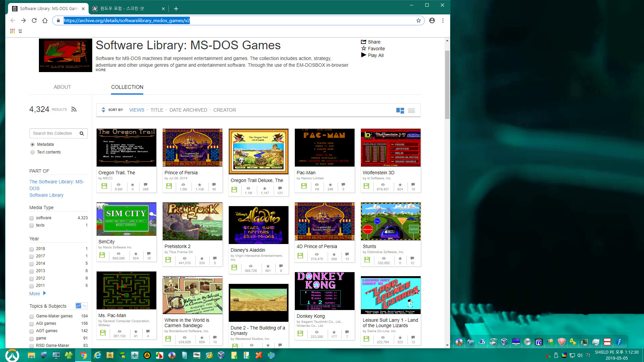Open The Software Library: MS-DOS link

[57, 185]
